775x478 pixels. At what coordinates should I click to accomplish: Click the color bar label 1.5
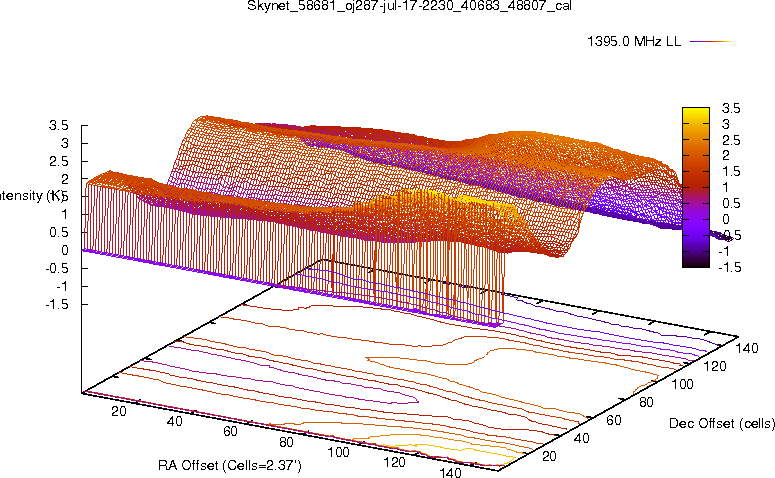731,172
